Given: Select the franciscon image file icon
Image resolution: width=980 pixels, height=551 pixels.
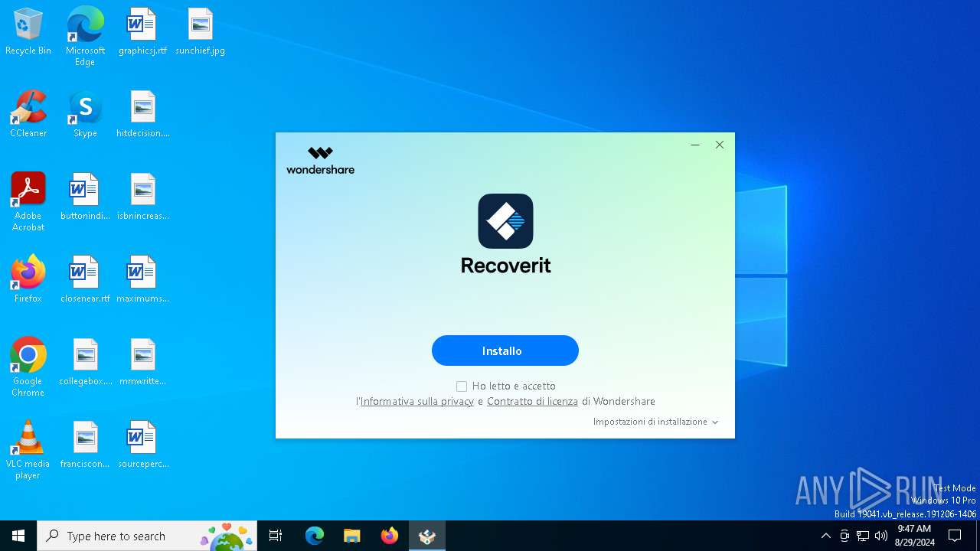Looking at the screenshot, I should [85, 445].
